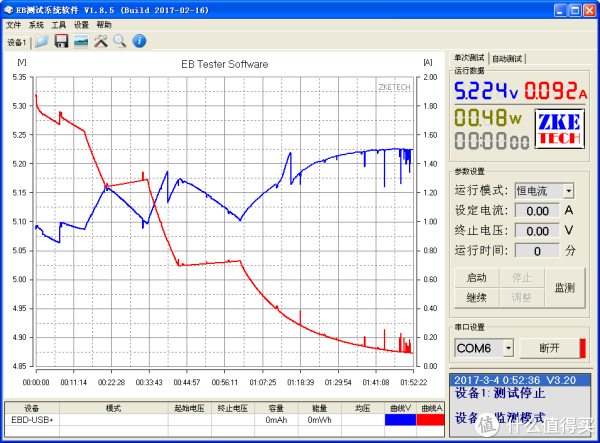Click the 运行时间 minutes field

(x=537, y=251)
